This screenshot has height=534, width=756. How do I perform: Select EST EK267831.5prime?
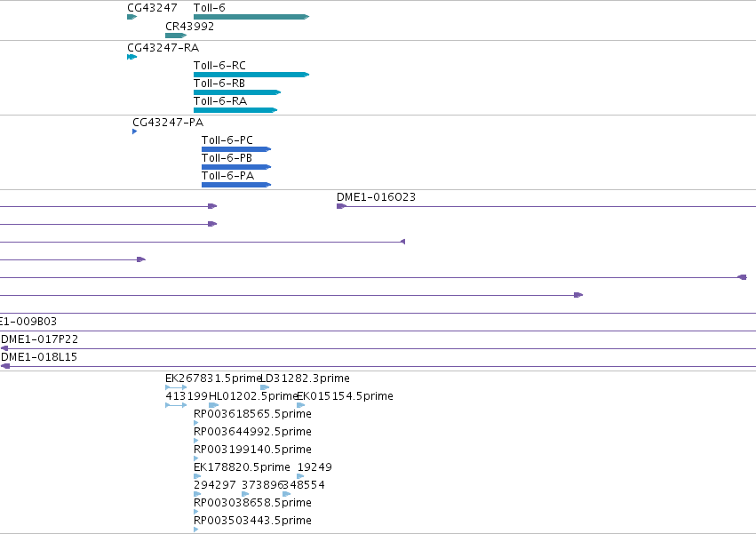pos(213,379)
